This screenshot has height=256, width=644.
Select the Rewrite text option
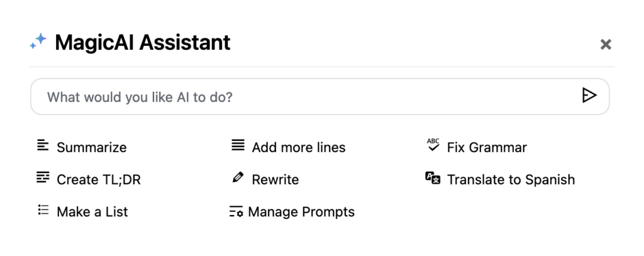[x=275, y=180]
